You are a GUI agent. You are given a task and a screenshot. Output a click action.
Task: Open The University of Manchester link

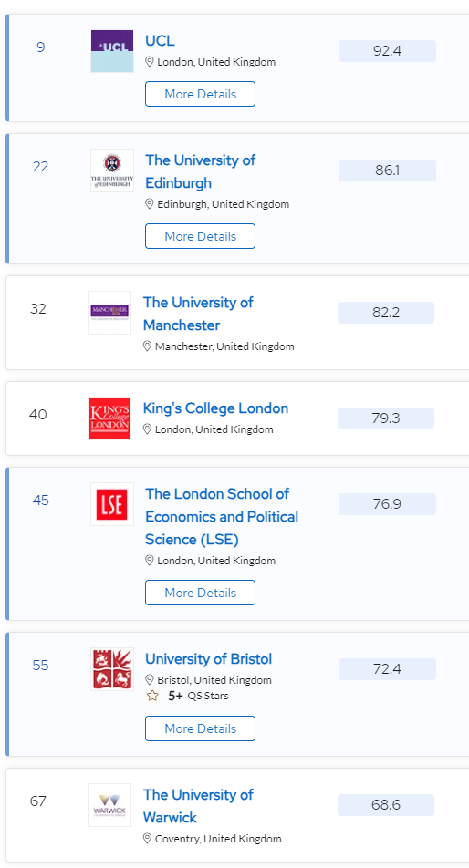click(198, 314)
